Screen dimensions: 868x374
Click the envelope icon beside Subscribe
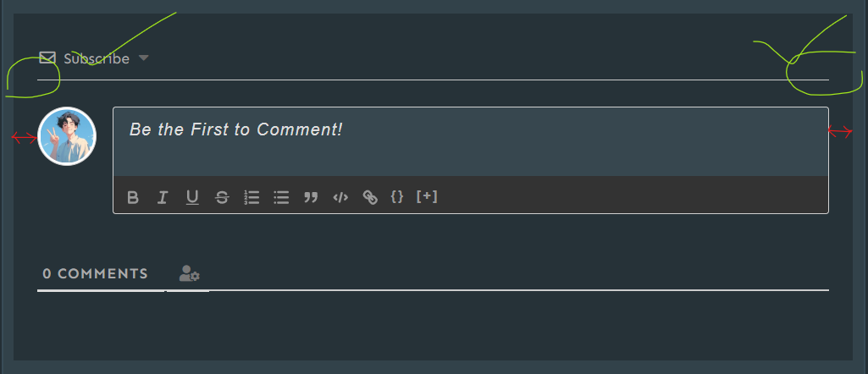pos(47,58)
